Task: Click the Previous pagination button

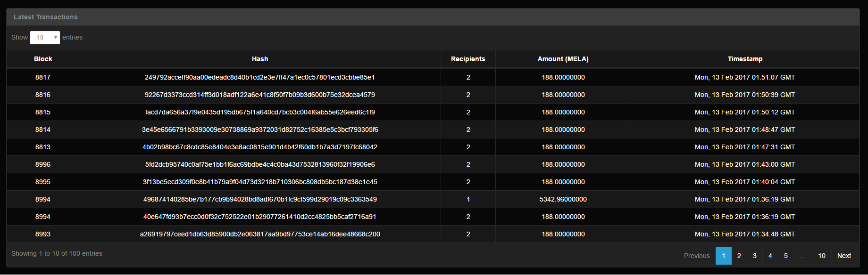Action: coord(697,256)
